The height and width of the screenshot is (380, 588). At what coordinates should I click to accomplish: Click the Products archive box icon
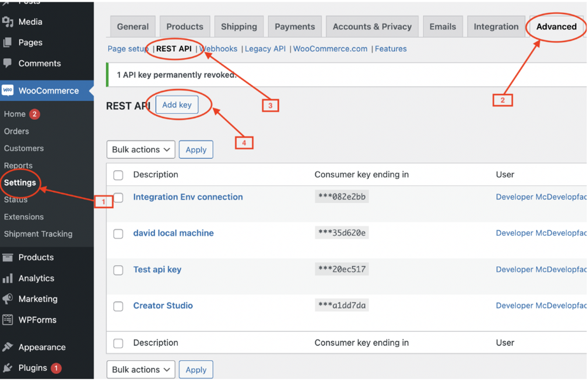point(8,257)
